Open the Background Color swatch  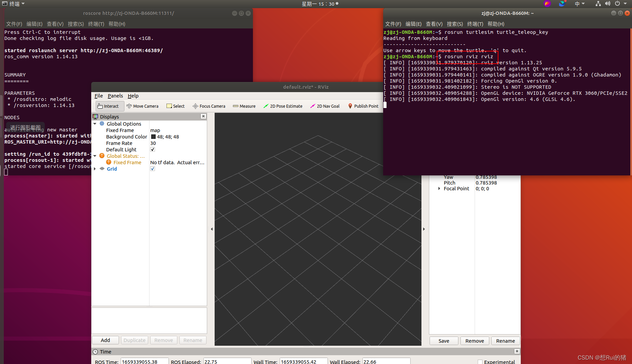[154, 136]
